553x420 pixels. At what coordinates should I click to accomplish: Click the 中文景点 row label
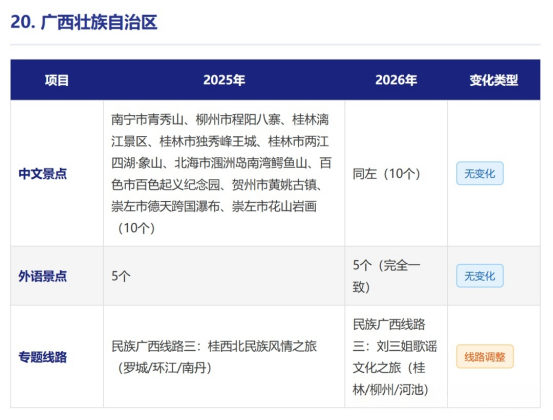43,174
